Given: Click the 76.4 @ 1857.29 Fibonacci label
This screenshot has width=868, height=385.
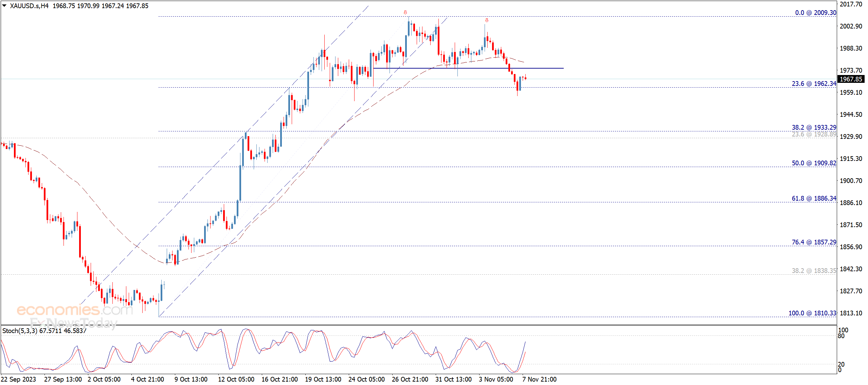Looking at the screenshot, I should 814,242.
